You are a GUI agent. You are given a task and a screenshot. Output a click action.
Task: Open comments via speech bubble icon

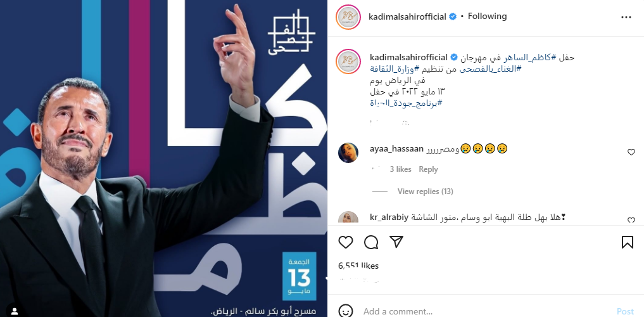371,242
